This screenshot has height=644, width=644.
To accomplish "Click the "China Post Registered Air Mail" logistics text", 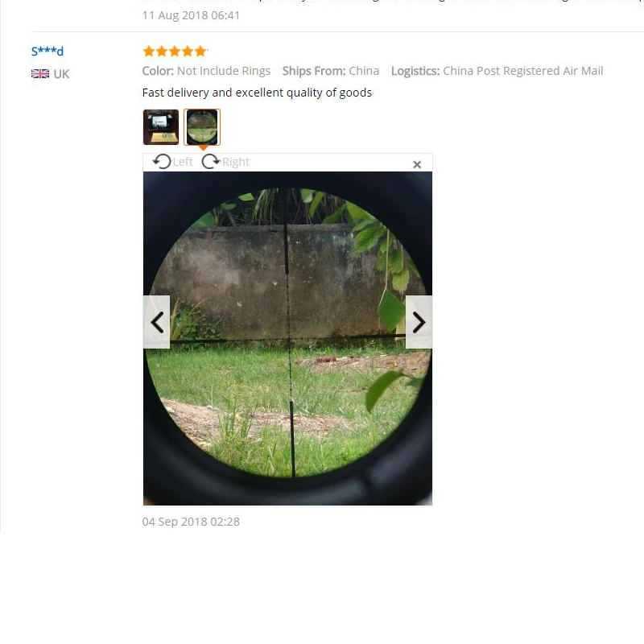I will (522, 71).
